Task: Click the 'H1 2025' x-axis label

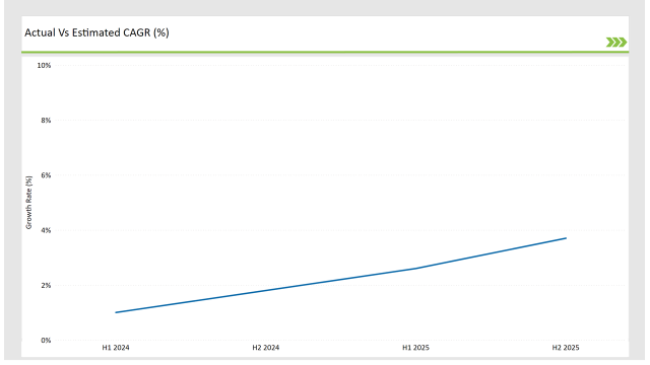Action: coord(416,348)
